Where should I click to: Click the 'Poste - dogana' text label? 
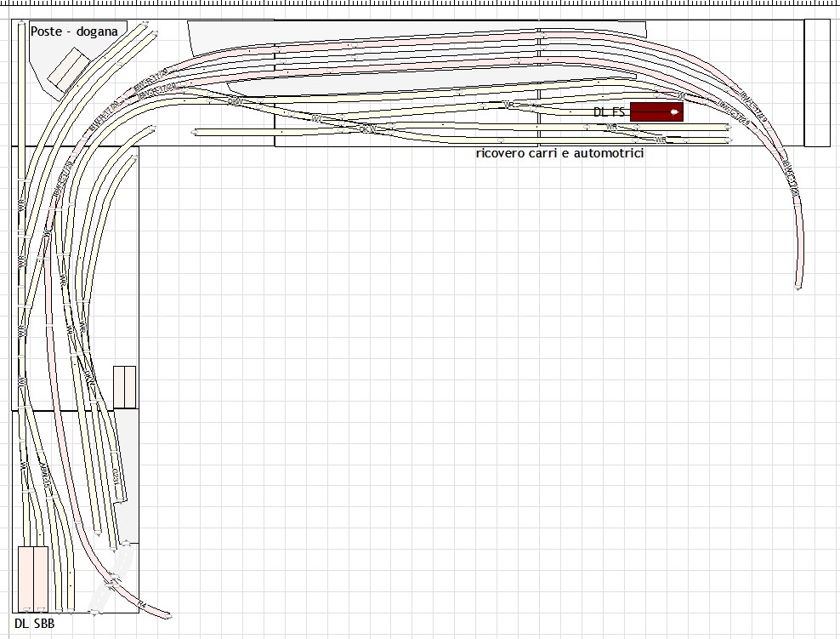click(74, 31)
